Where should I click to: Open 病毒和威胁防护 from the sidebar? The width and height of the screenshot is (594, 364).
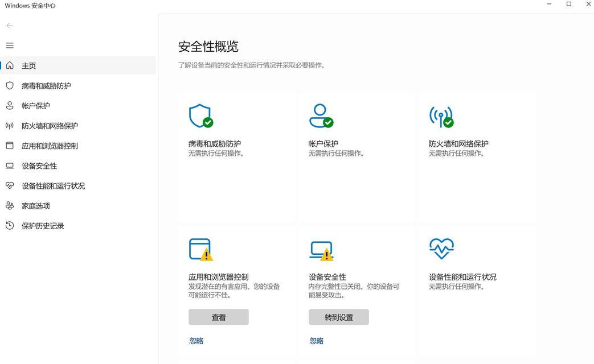pyautogui.click(x=78, y=85)
